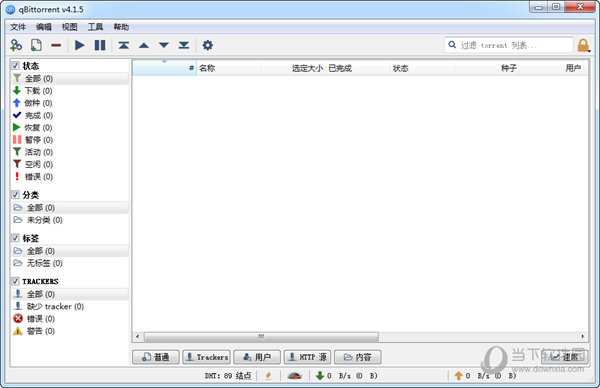Image resolution: width=600 pixels, height=388 pixels.
Task: Sort by the 选定大小 column header
Action: click(x=293, y=68)
